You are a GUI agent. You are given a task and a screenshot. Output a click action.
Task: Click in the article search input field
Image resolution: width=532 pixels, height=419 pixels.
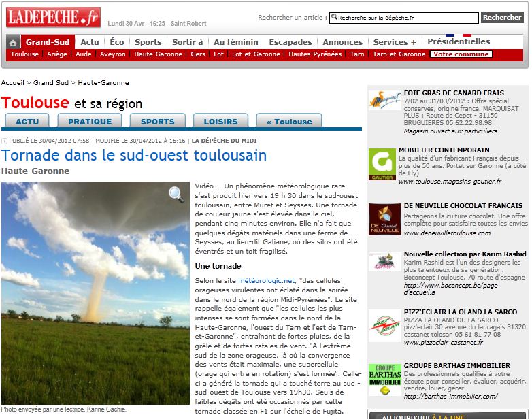[x=403, y=18]
